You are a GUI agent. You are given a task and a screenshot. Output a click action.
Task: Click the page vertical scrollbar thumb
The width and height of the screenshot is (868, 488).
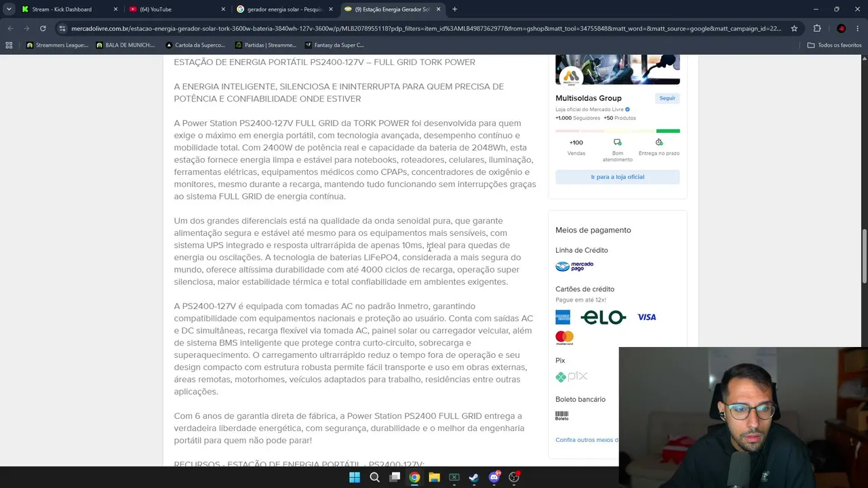(864, 257)
